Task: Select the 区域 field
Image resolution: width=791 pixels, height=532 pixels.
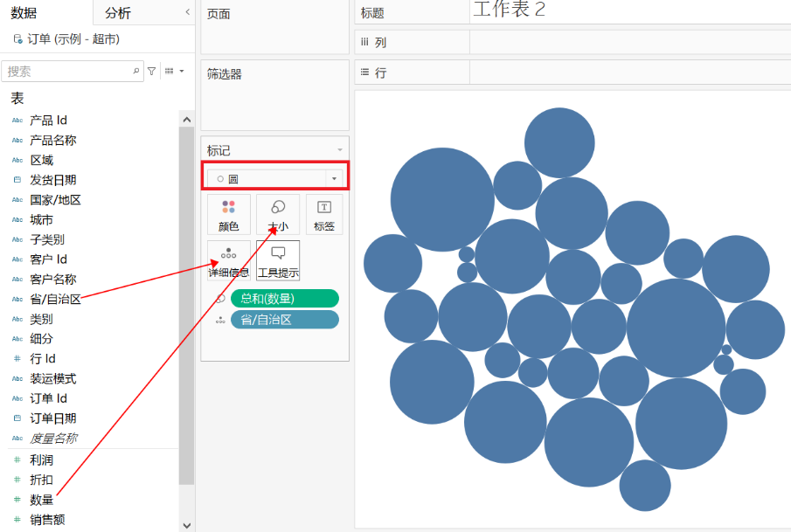Action: click(41, 160)
